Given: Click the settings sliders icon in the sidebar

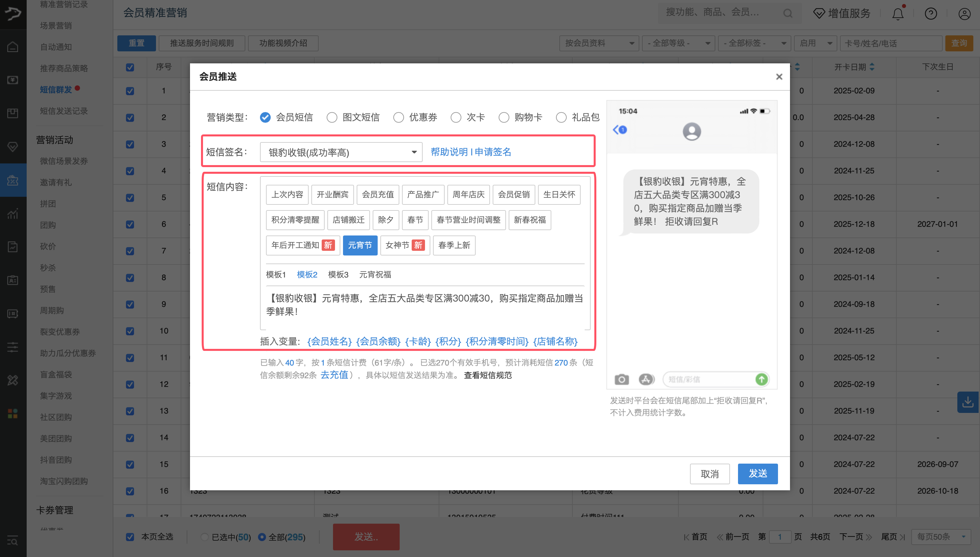Looking at the screenshot, I should point(13,347).
